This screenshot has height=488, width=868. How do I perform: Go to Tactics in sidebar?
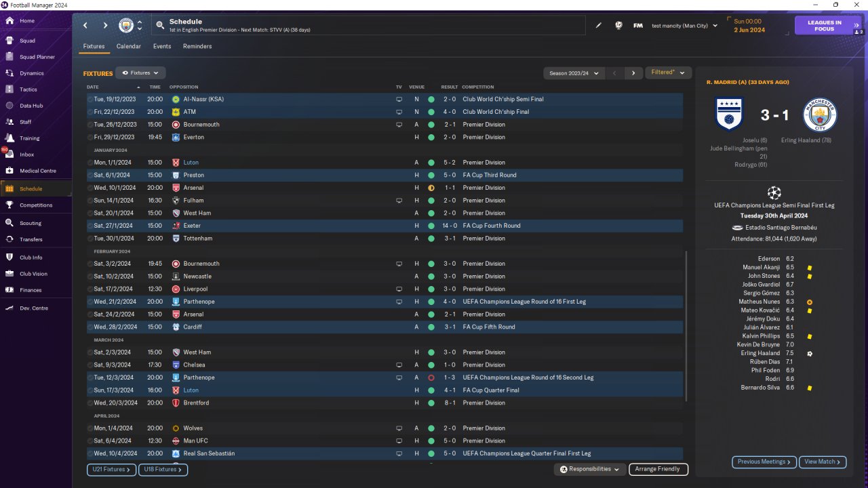[35, 89]
